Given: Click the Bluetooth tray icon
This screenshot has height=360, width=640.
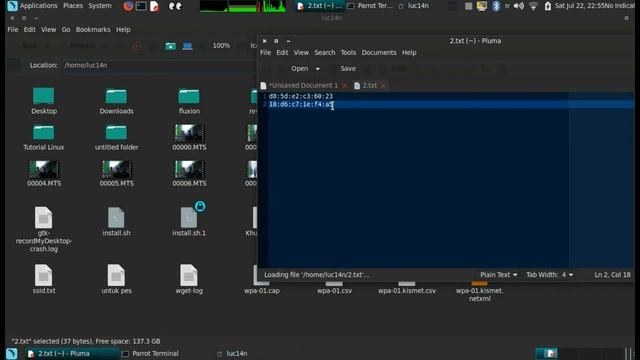Looking at the screenshot, I should point(496,6).
